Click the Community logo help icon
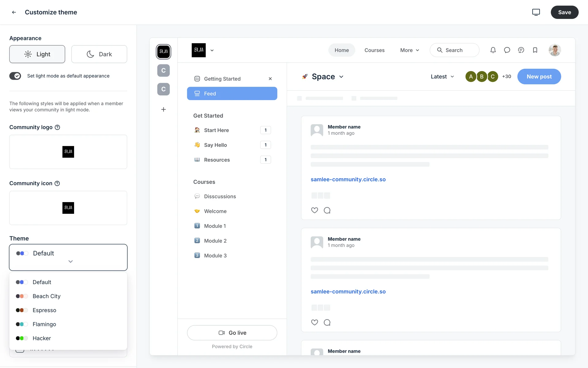The image size is (588, 368). coord(57,127)
